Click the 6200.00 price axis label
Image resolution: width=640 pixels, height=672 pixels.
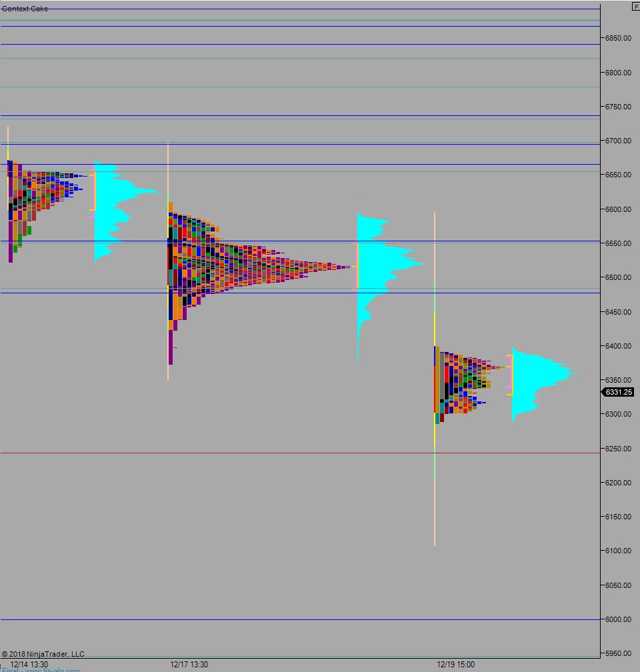[618, 483]
